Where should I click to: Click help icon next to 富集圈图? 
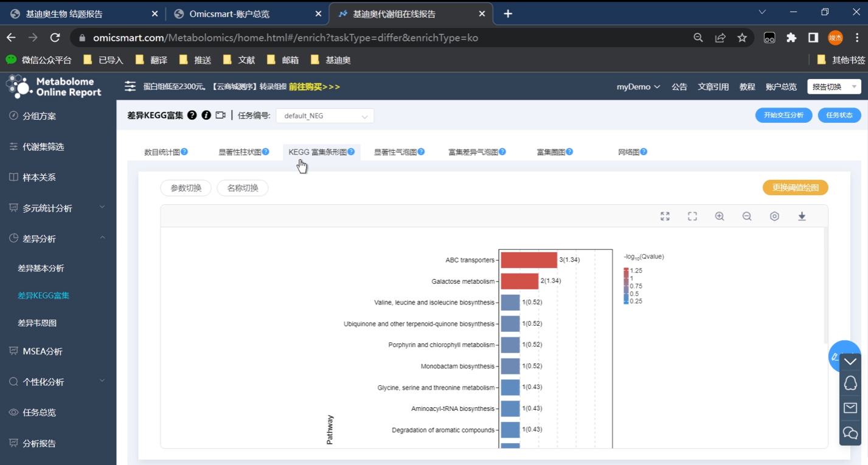[569, 152]
